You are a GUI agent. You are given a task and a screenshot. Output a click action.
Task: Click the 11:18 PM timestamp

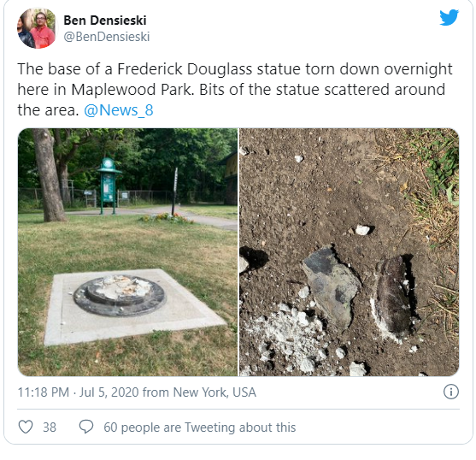tap(44, 392)
